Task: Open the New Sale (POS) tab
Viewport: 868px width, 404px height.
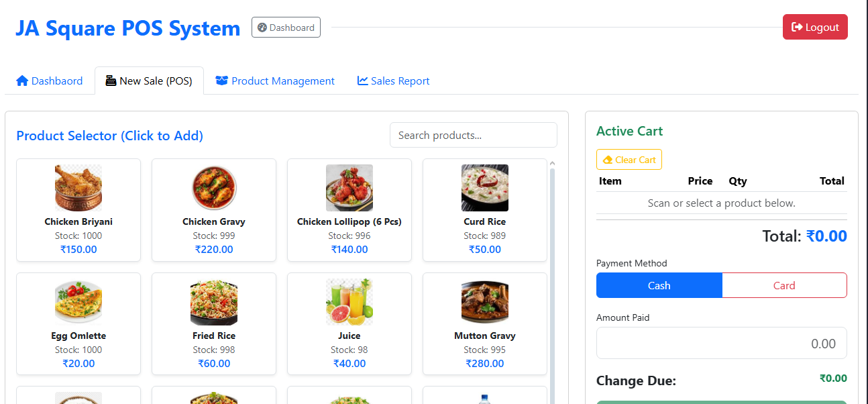Action: pyautogui.click(x=149, y=81)
